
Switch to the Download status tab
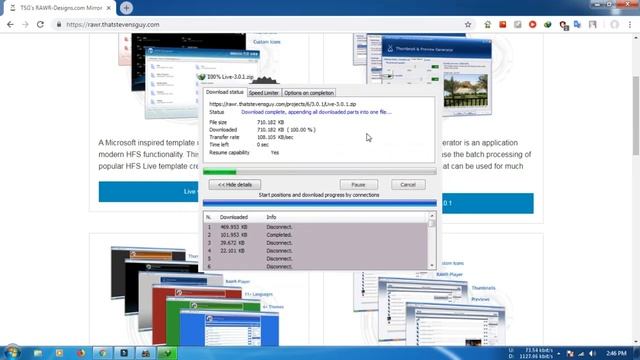pyautogui.click(x=224, y=92)
